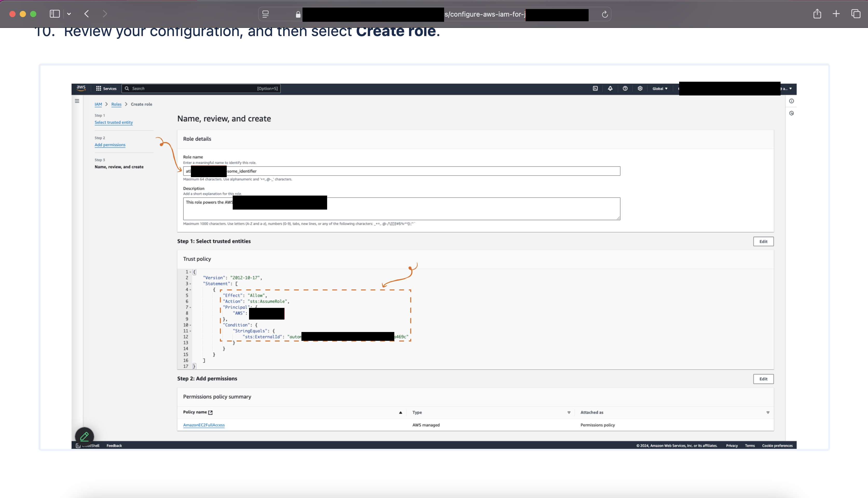Image resolution: width=868 pixels, height=498 pixels.
Task: Open CloudShell from the top navigation bar
Action: (x=595, y=88)
